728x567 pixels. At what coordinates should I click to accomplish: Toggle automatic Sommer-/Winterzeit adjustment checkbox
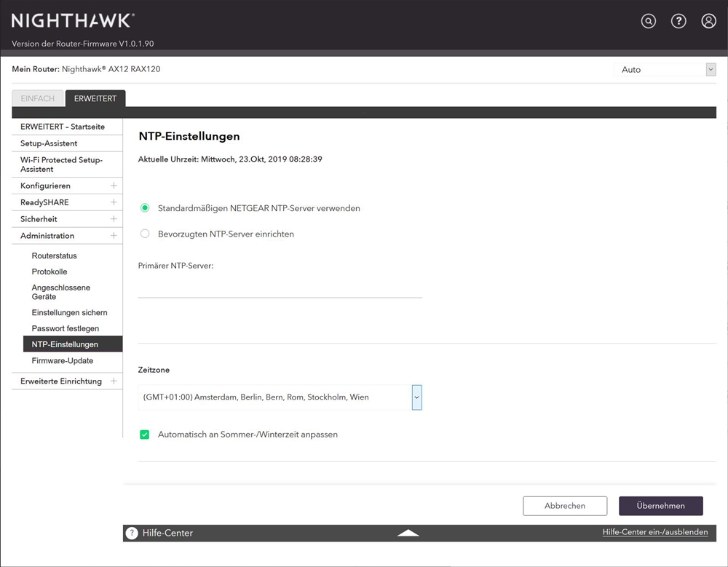145,435
